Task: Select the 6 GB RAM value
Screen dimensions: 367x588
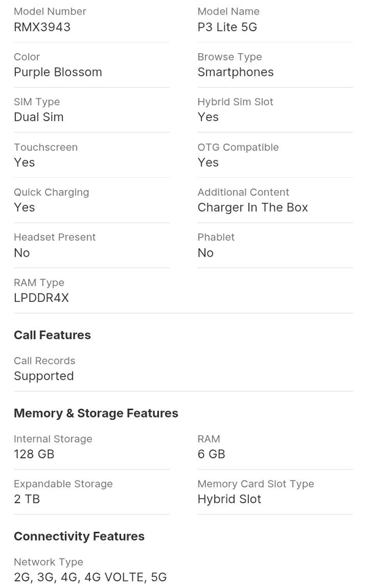Action: 211,454
